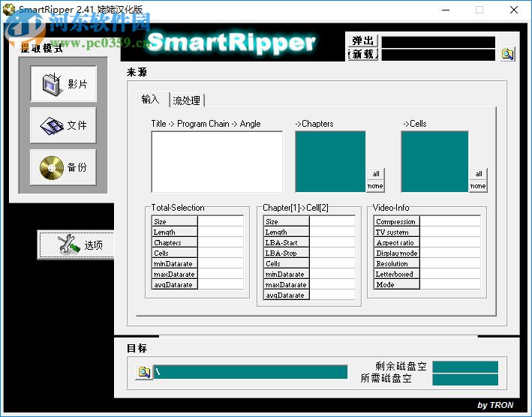532x417 pixels.
Task: Click inside the Chapters list box
Action: tap(330, 162)
